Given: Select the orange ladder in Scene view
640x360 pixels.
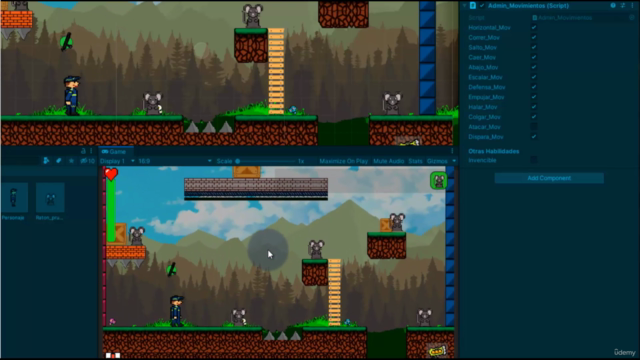Looking at the screenshot, I should (276, 71).
